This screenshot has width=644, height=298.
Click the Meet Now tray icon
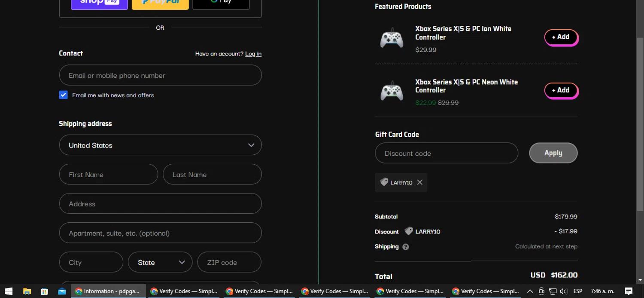pos(541,291)
